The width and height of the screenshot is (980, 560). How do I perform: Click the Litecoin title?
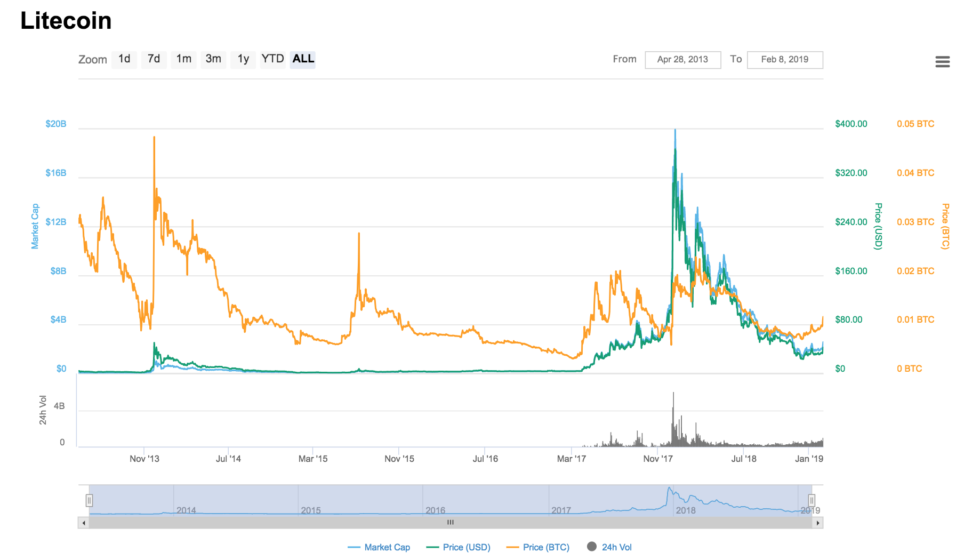point(66,21)
